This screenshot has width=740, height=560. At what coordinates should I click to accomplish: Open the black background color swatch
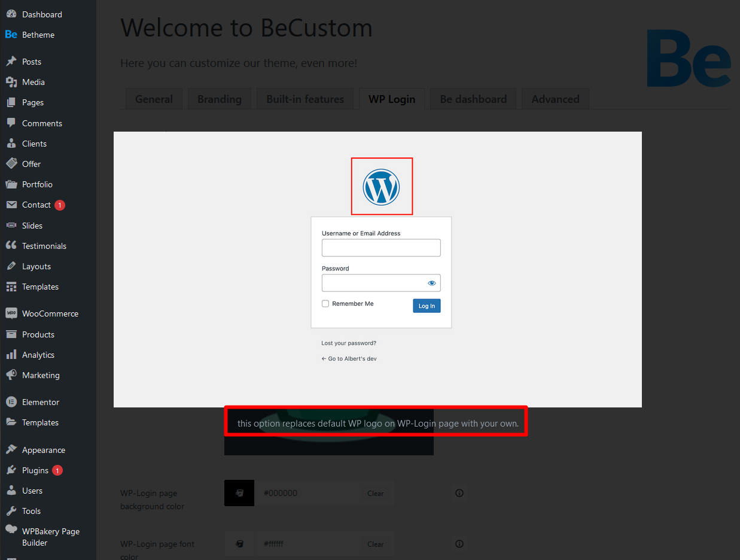(x=239, y=493)
